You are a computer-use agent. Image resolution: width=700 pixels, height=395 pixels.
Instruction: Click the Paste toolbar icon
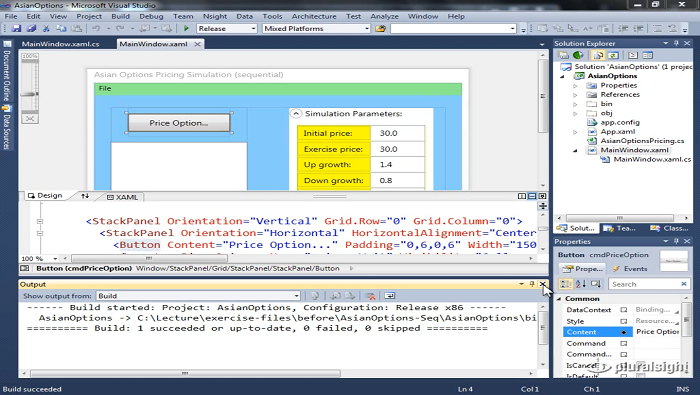coord(77,29)
